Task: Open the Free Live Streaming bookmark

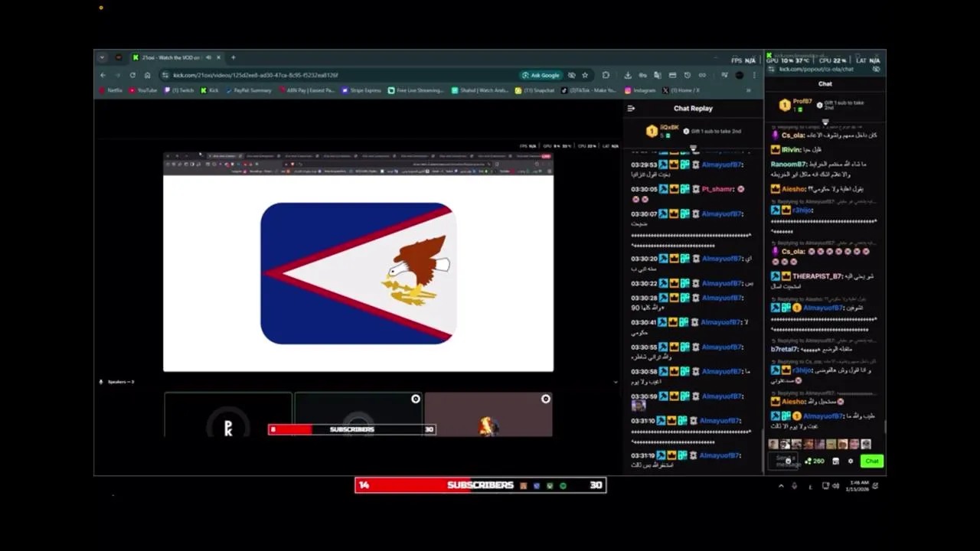Action: point(416,90)
